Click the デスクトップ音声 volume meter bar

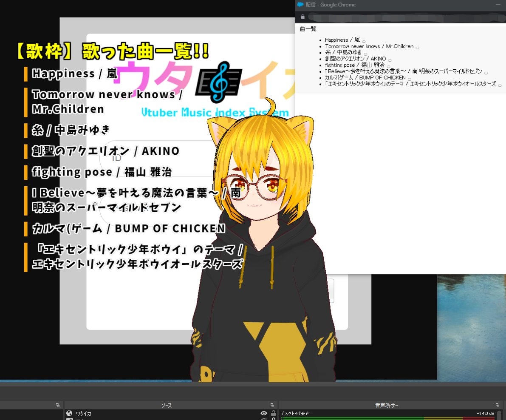coord(388,418)
